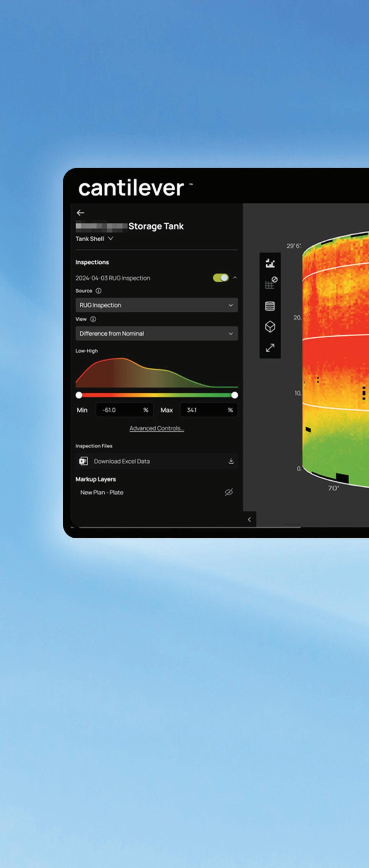The height and width of the screenshot is (868, 369).
Task: Select the 3D cube view icon
Action: click(270, 327)
